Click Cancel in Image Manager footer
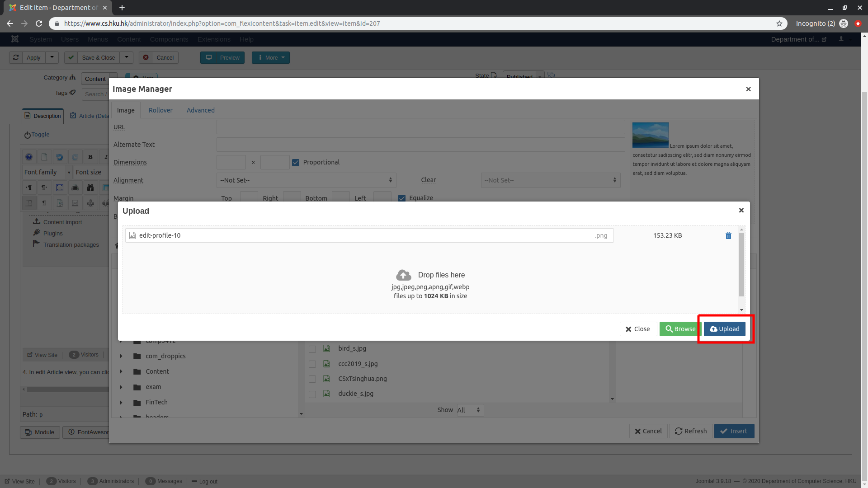 [x=648, y=431]
